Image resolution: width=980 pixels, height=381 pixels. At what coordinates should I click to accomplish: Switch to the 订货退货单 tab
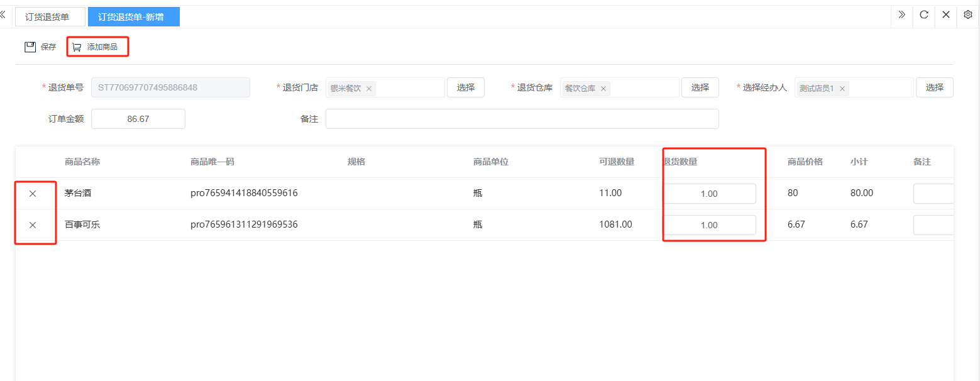(x=48, y=17)
